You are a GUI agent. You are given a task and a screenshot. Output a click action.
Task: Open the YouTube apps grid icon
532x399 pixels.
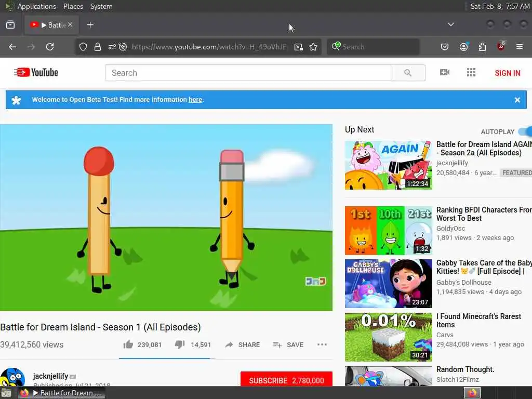[x=471, y=72]
